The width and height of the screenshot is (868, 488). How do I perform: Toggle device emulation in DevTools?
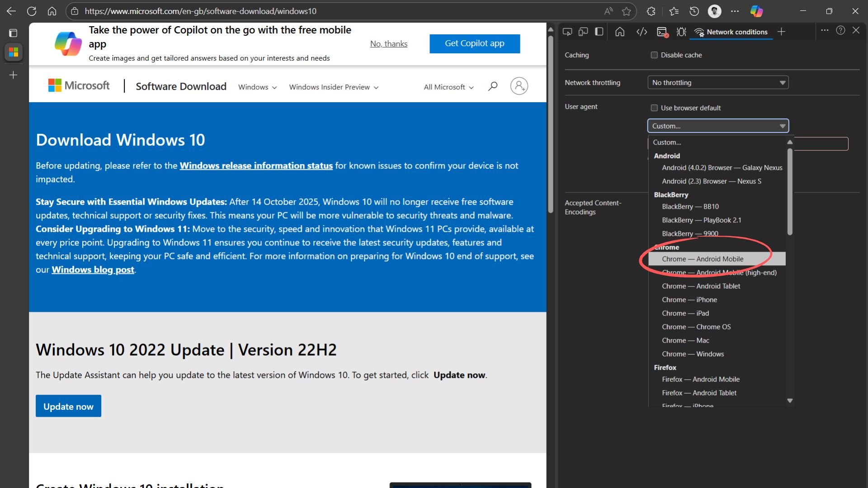(x=583, y=32)
